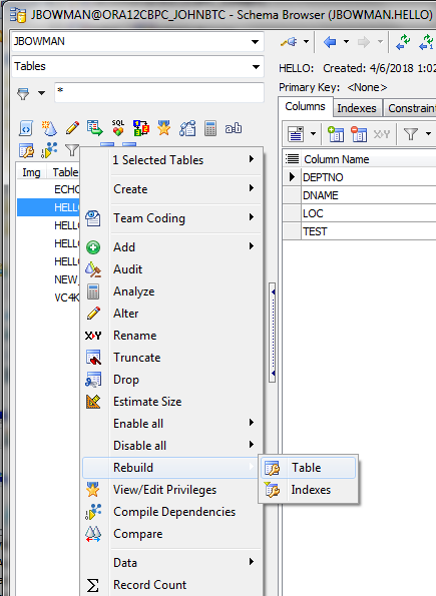Choose View/Edit Privileges menu entry
436x596 pixels.
(172, 490)
